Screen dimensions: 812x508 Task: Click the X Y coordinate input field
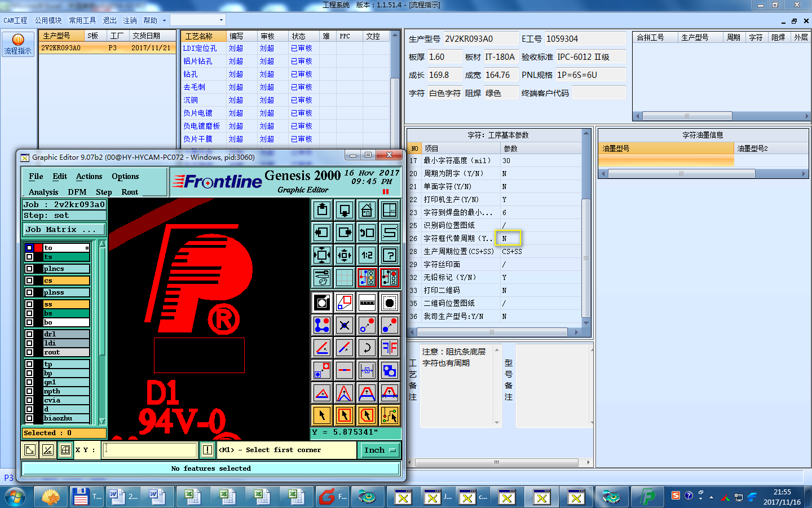coord(150,450)
